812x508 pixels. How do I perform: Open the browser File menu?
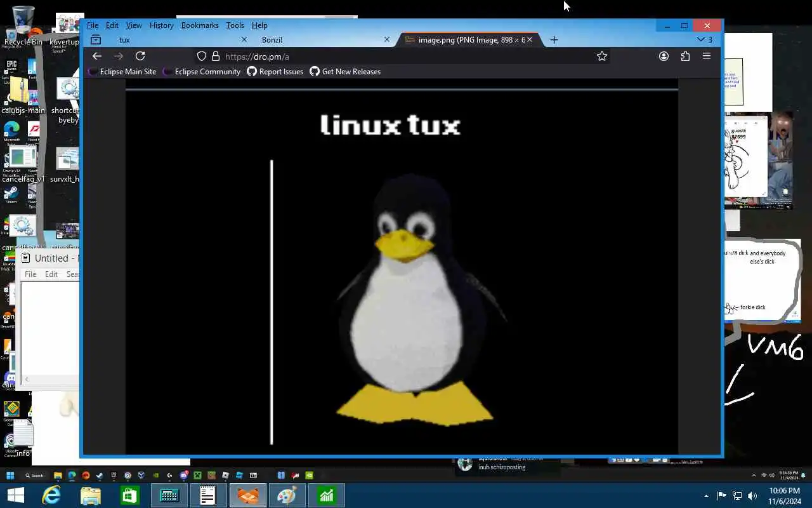pyautogui.click(x=93, y=25)
